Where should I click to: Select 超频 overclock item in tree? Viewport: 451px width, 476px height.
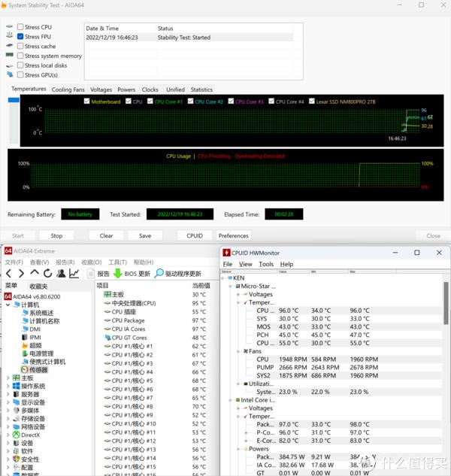pos(35,345)
